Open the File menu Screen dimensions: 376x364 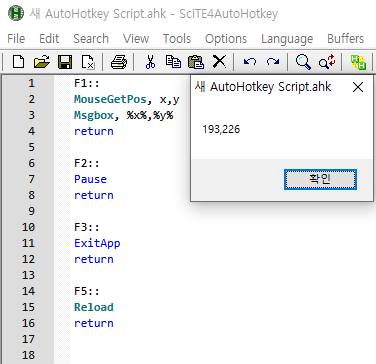(x=16, y=39)
